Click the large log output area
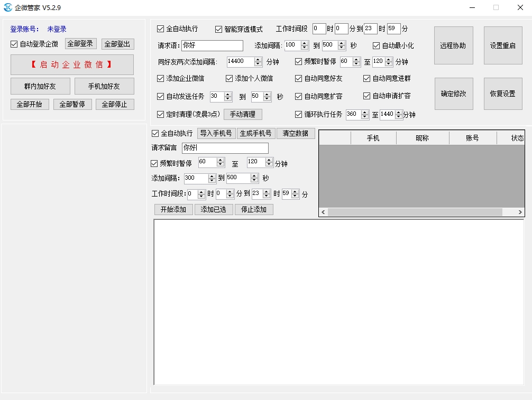The image size is (532, 400). [339, 302]
